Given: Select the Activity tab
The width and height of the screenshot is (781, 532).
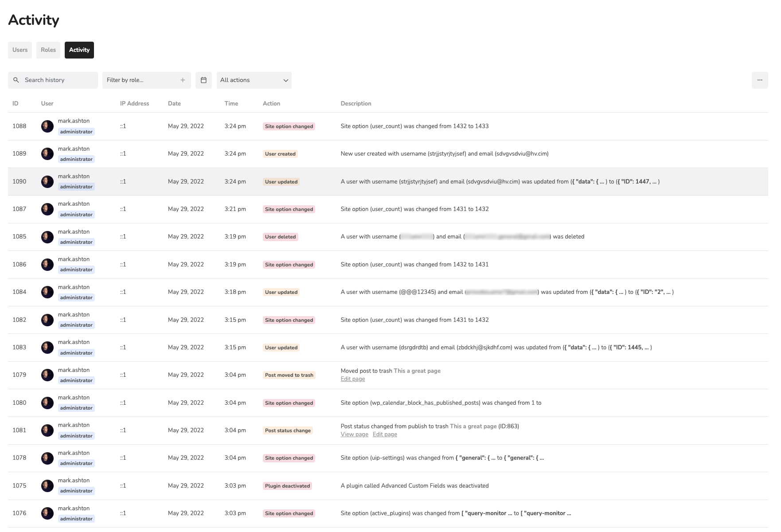Looking at the screenshot, I should tap(79, 50).
